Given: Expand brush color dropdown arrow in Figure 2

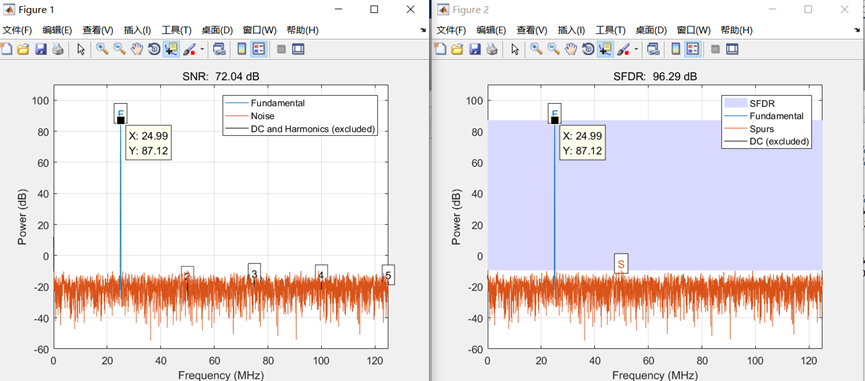Looking at the screenshot, I should coord(636,50).
